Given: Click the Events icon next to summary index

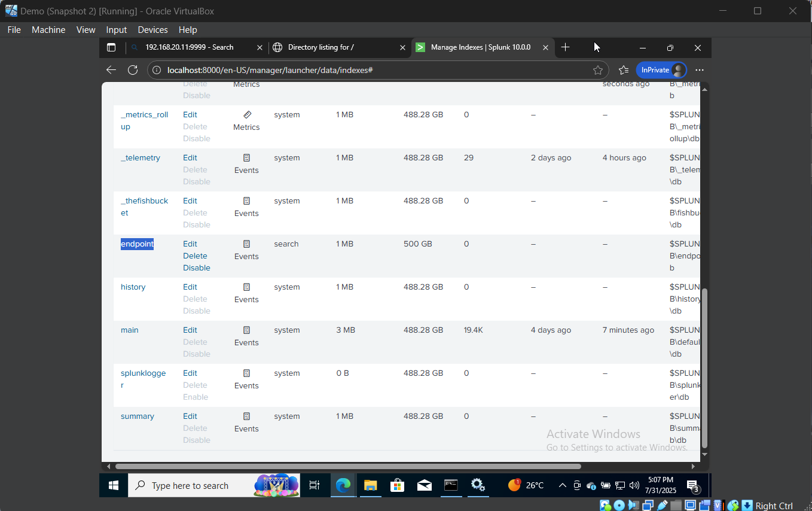Looking at the screenshot, I should tap(246, 422).
